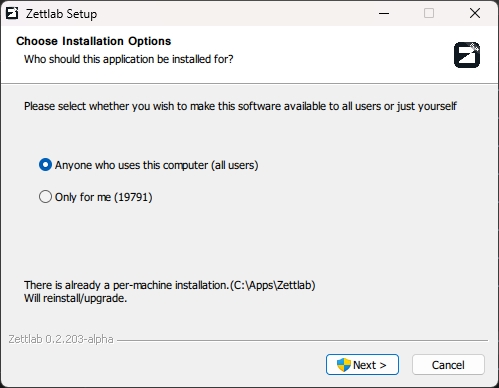This screenshot has width=499, height=388.
Task: Choose the Only for me radio button
Action: [45, 197]
